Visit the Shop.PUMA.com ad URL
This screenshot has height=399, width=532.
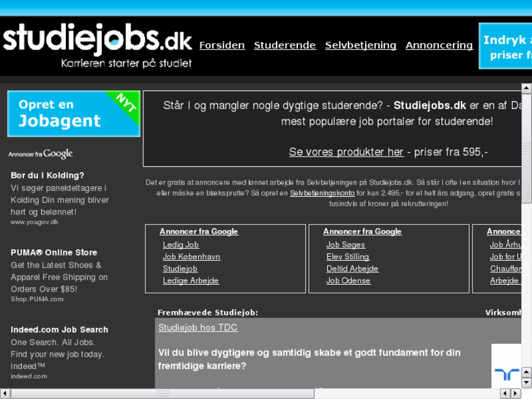[x=37, y=299]
